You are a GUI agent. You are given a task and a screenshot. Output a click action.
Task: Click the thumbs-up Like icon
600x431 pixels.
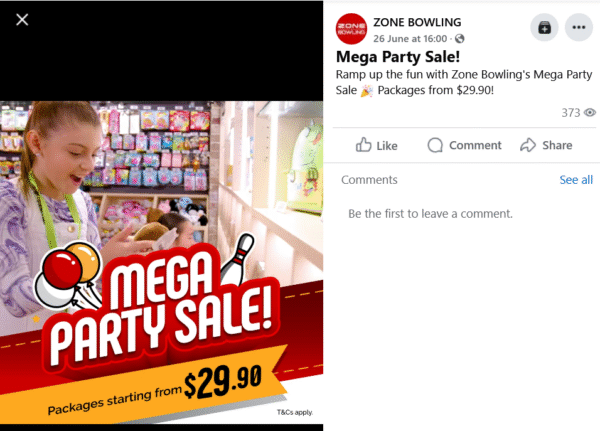coord(364,145)
